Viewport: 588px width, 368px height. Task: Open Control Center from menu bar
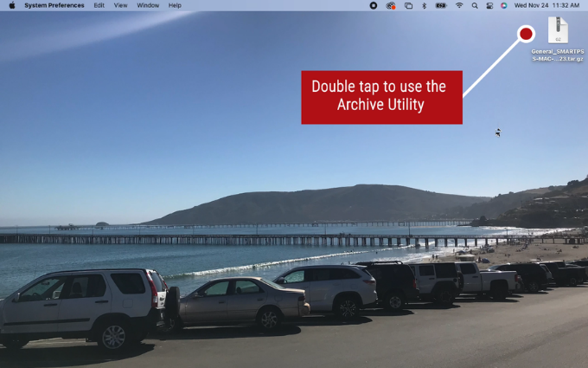coord(489,5)
